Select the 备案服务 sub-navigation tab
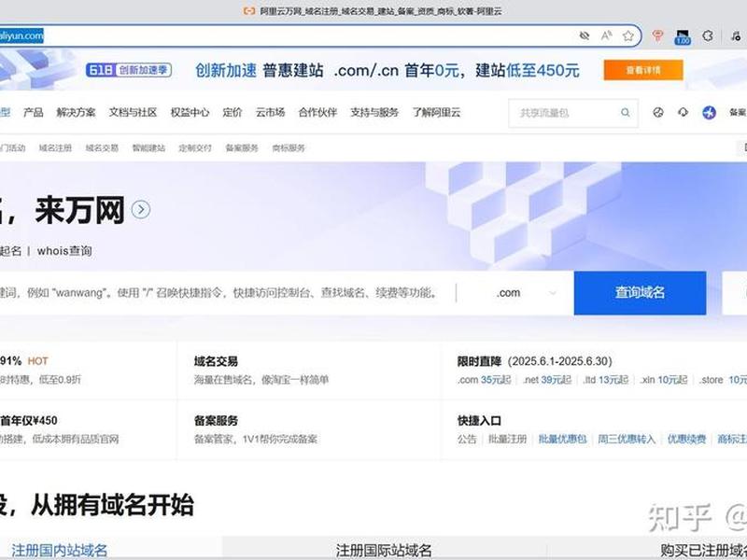The height and width of the screenshot is (560, 747). coord(242,148)
